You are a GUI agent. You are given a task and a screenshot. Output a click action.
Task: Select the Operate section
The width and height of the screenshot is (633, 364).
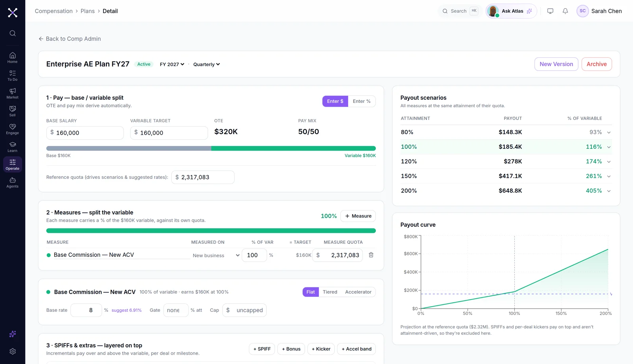(x=13, y=165)
